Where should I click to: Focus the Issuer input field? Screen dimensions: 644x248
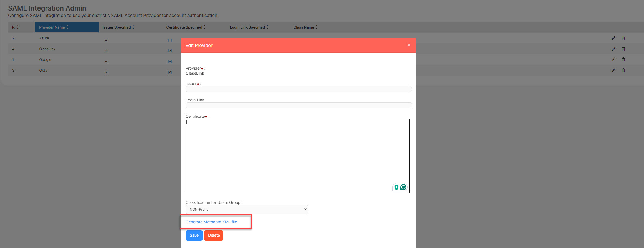click(x=299, y=89)
